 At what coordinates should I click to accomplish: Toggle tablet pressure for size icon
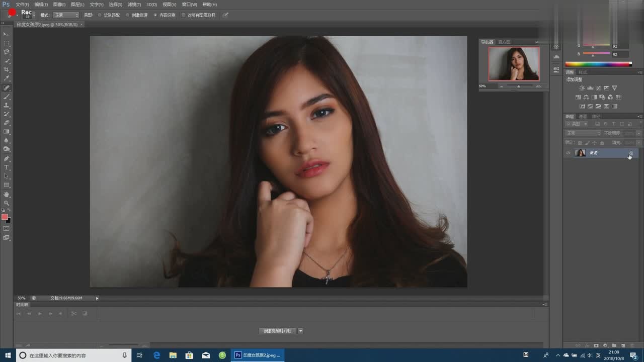pyautogui.click(x=225, y=15)
